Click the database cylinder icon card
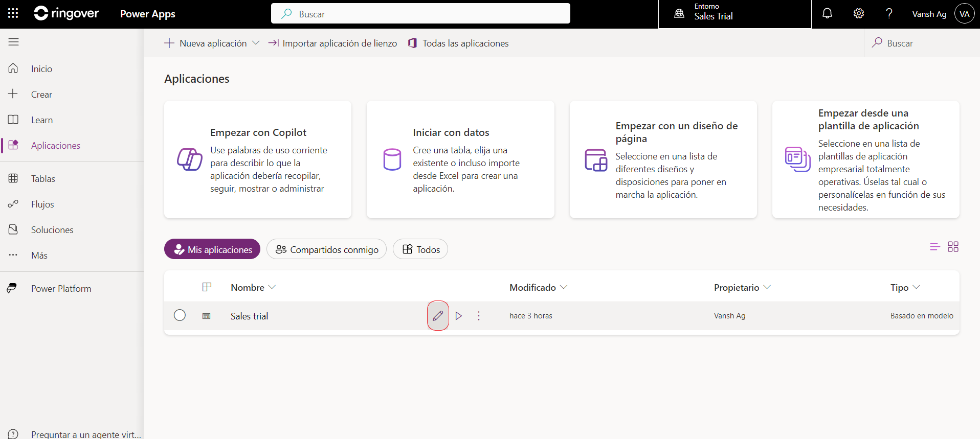 tap(392, 159)
